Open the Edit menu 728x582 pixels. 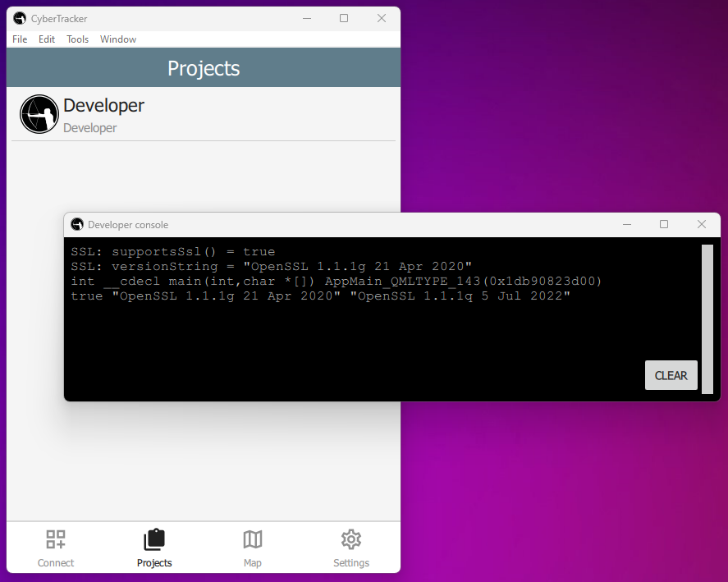click(47, 39)
